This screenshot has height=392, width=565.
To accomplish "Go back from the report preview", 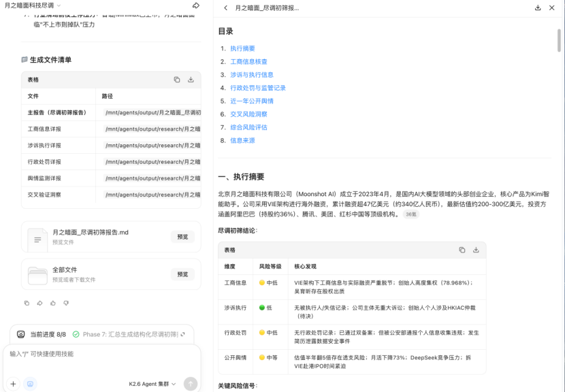I will pos(225,7).
